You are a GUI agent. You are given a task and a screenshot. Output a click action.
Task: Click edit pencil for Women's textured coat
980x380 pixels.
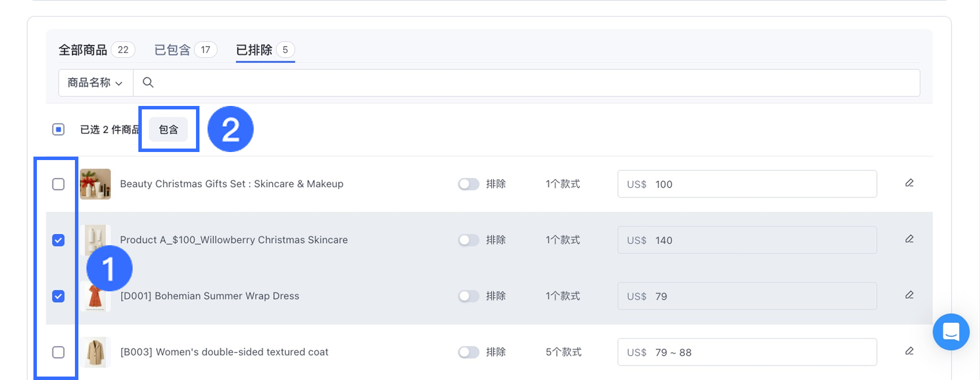pyautogui.click(x=909, y=351)
